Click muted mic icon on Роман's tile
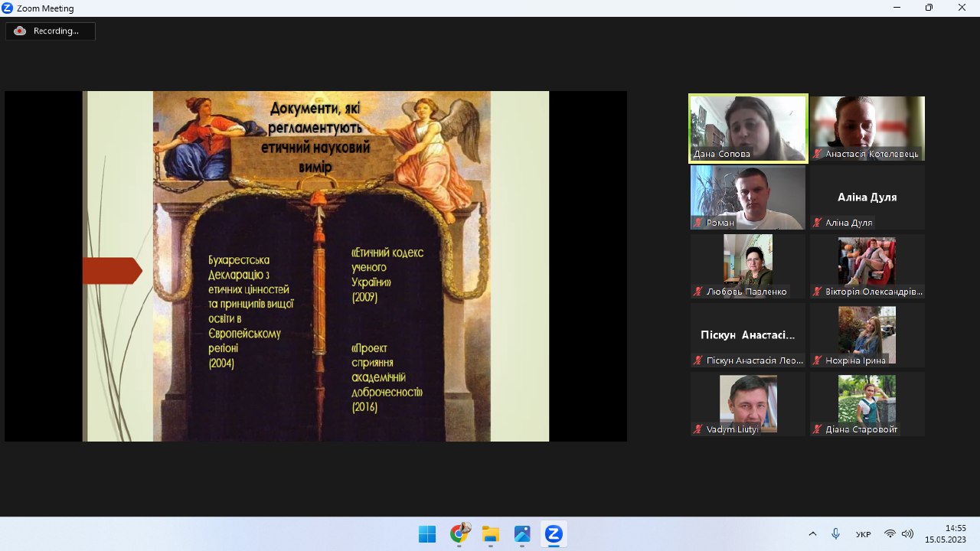Screen dimensions: 980x551 click(x=698, y=223)
